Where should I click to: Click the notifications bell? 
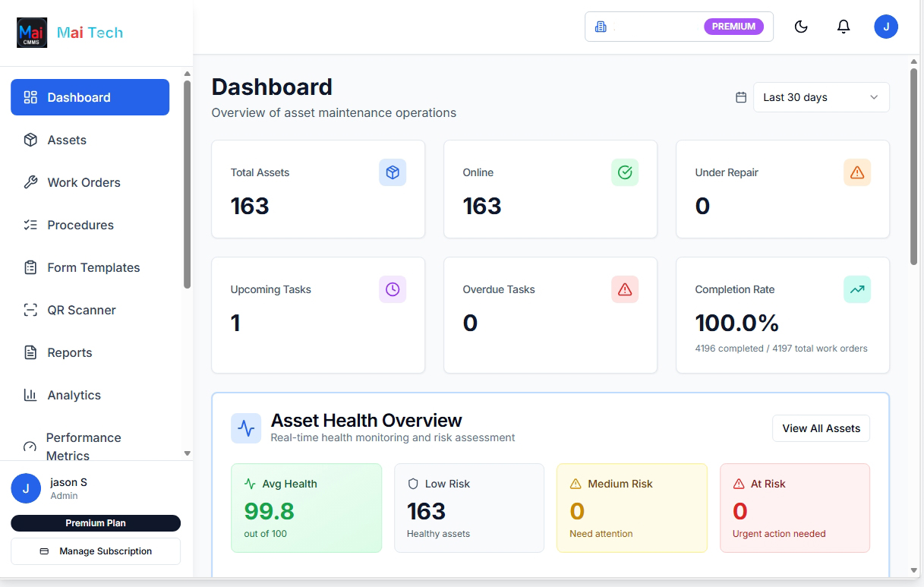(843, 26)
